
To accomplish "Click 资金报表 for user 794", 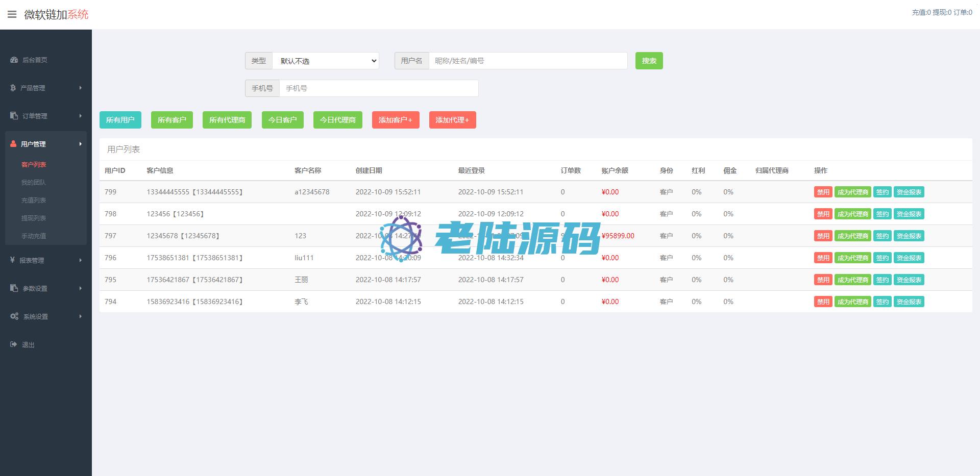I will click(x=909, y=302).
